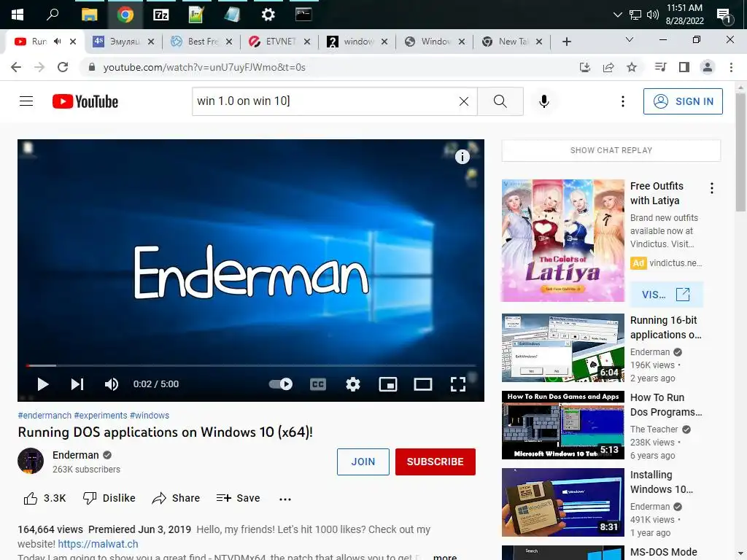Open Latiya ad thumbnail
Image resolution: width=747 pixels, height=560 pixels.
point(562,241)
